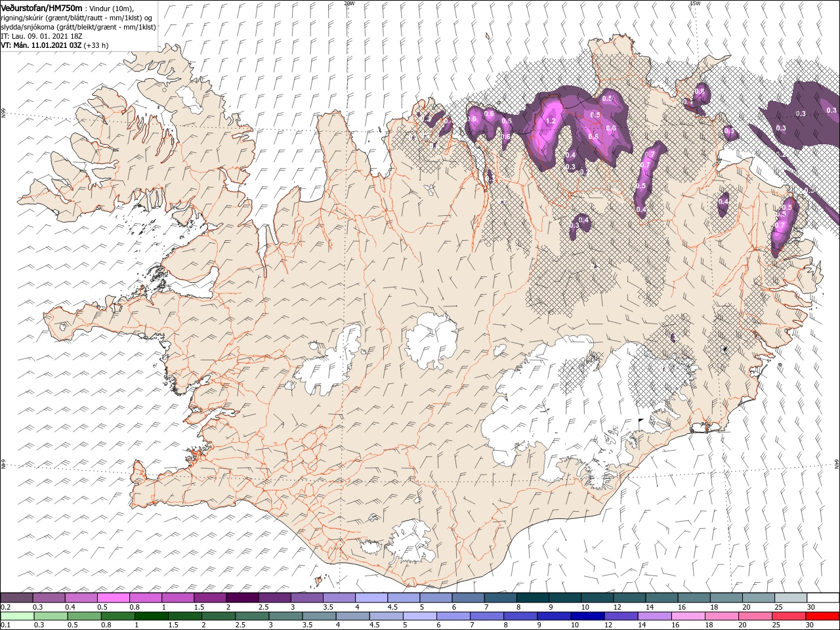This screenshot has width=840, height=630.
Task: Pick the pale green 0.1 swatch, lower scale
Action: tap(17, 616)
